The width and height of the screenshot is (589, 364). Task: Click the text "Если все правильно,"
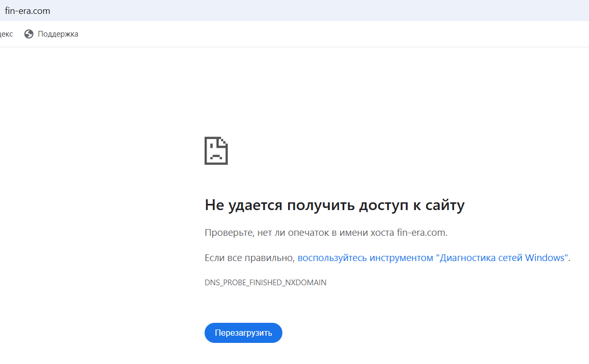249,258
